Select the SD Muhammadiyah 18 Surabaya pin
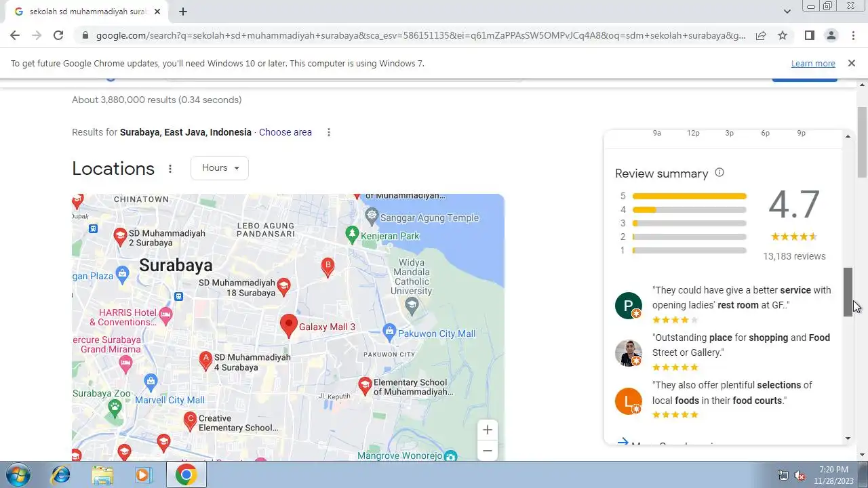The width and height of the screenshot is (868, 488). [284, 287]
